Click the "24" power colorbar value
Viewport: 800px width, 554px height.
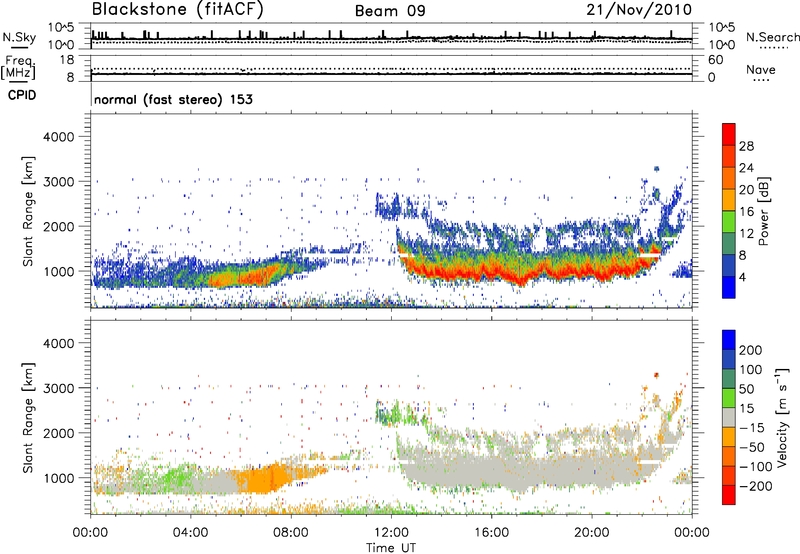746,168
